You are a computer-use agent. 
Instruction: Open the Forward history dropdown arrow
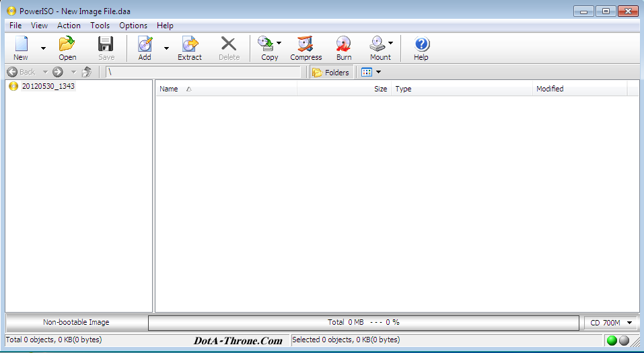tap(73, 72)
